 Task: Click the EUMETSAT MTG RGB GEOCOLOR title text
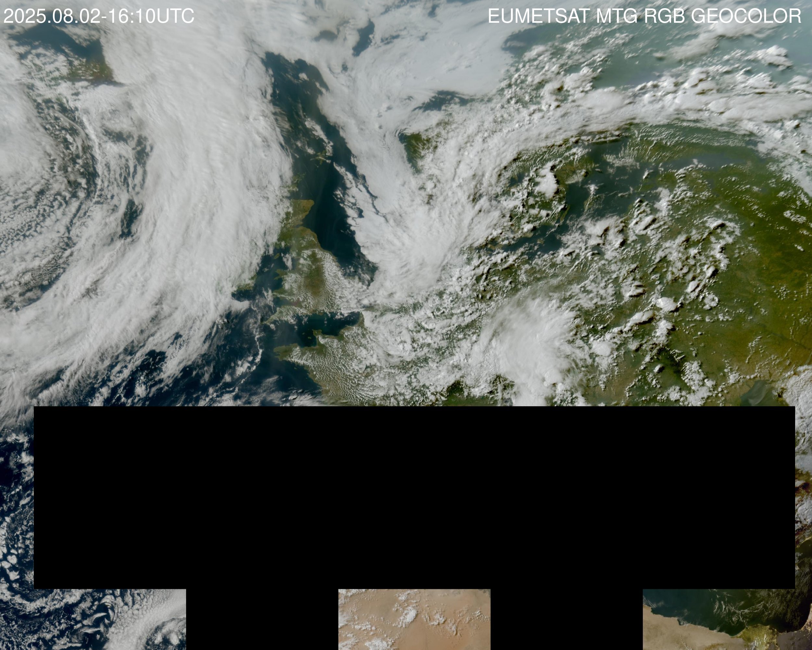[x=644, y=16]
